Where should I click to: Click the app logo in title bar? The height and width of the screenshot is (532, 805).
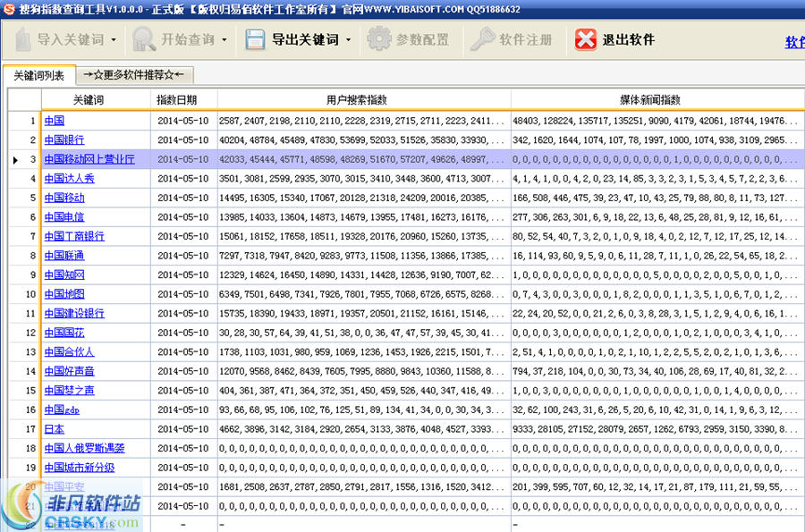8,7
